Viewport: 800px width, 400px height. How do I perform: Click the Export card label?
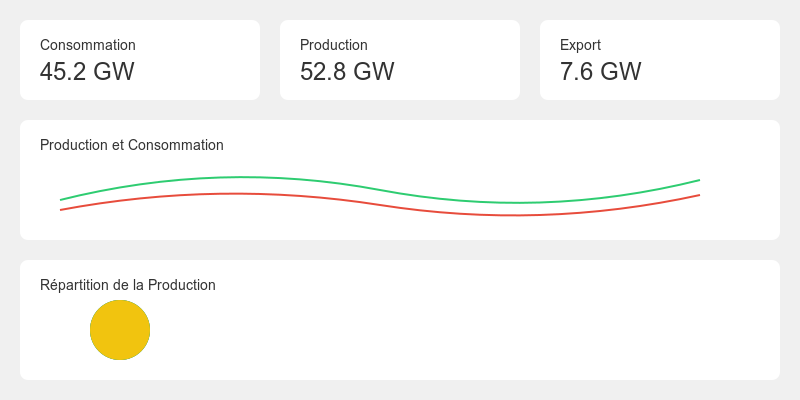(580, 45)
